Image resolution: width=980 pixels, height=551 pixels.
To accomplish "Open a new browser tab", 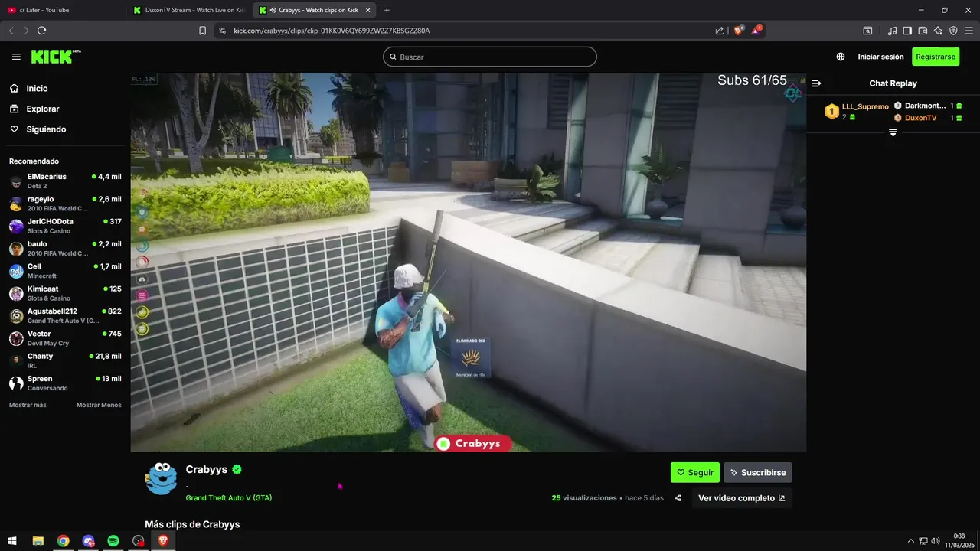I will (387, 10).
